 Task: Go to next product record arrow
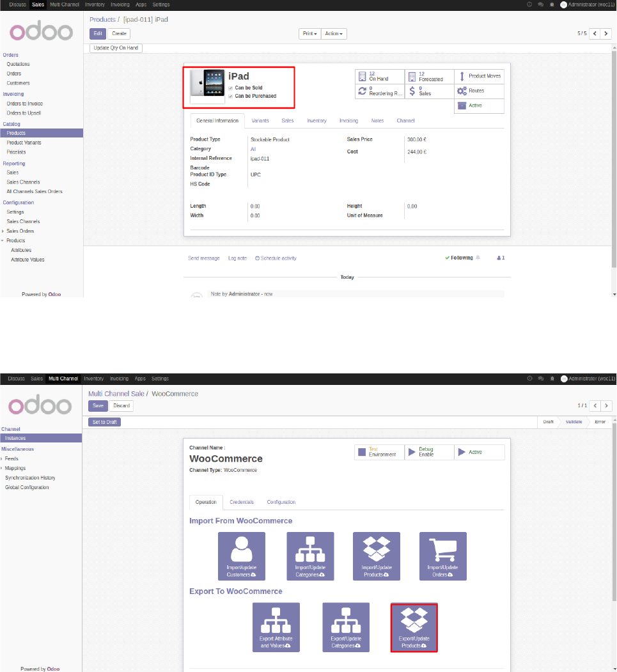coord(606,33)
